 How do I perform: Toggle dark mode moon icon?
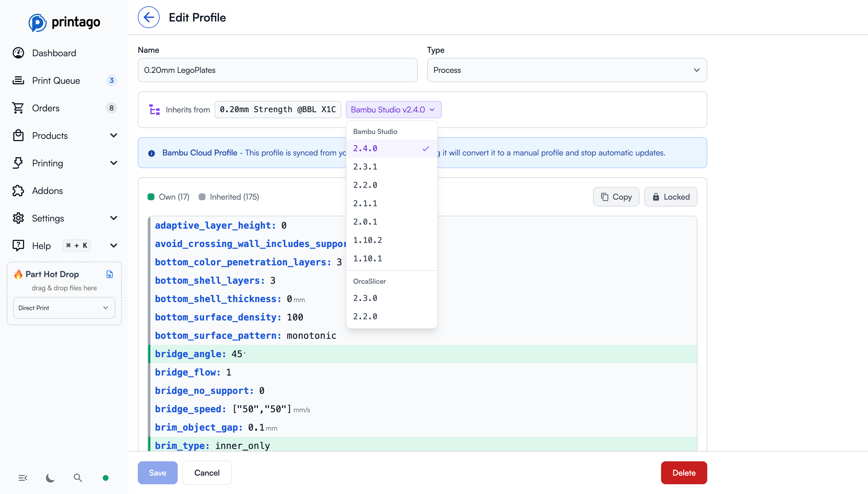[x=50, y=478]
